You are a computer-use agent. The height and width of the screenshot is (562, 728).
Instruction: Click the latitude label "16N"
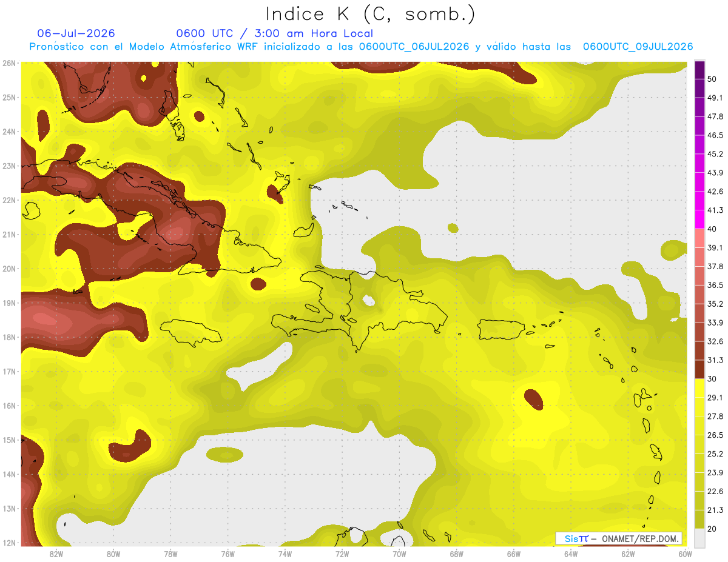coord(8,406)
